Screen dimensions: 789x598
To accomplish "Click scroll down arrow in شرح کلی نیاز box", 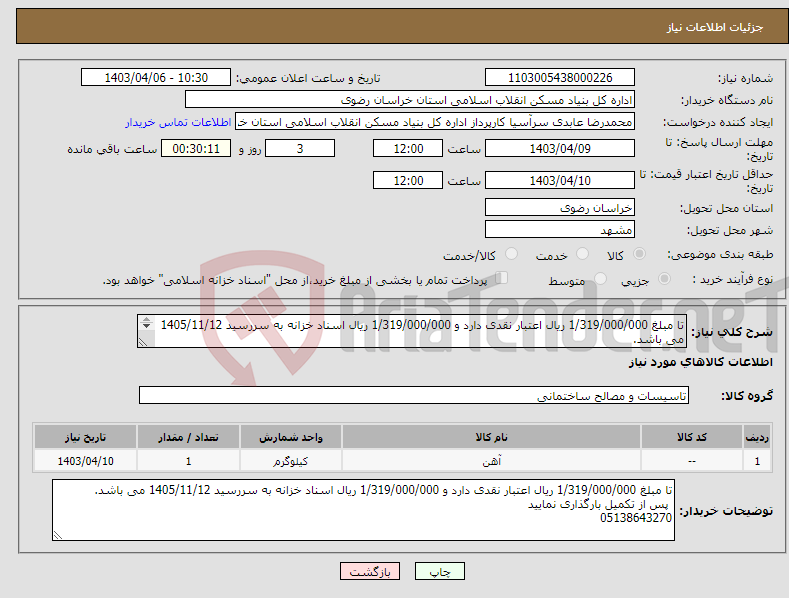I will pos(146,326).
